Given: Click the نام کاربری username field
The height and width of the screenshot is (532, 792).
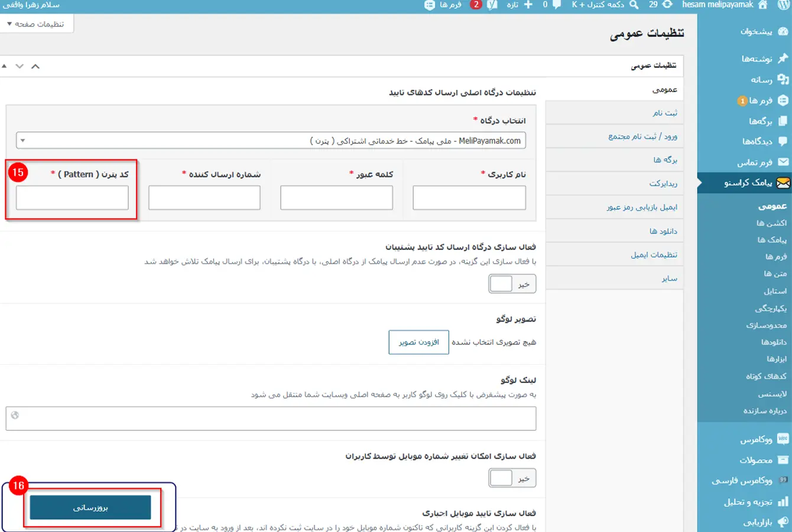Looking at the screenshot, I should [469, 197].
